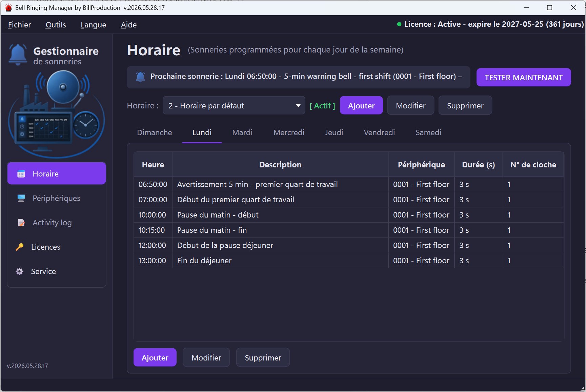Click the version label in the sidebar
The height and width of the screenshot is (392, 586).
coord(27,366)
